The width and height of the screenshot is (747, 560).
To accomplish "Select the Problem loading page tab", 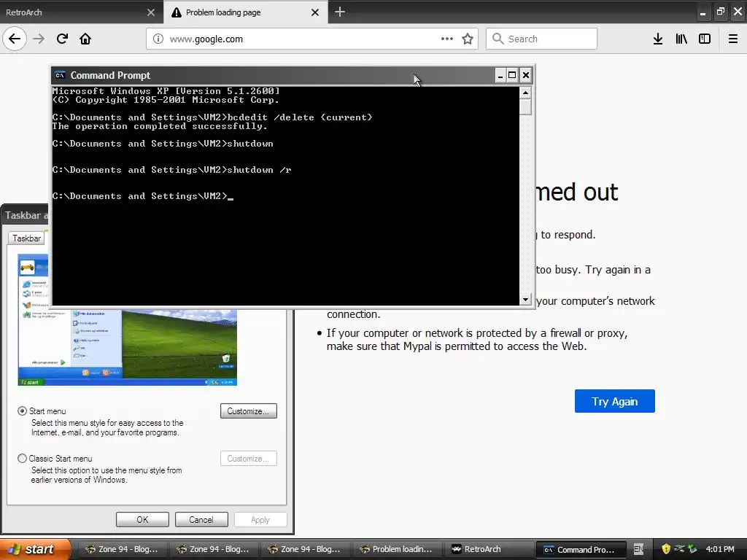I will (x=246, y=12).
